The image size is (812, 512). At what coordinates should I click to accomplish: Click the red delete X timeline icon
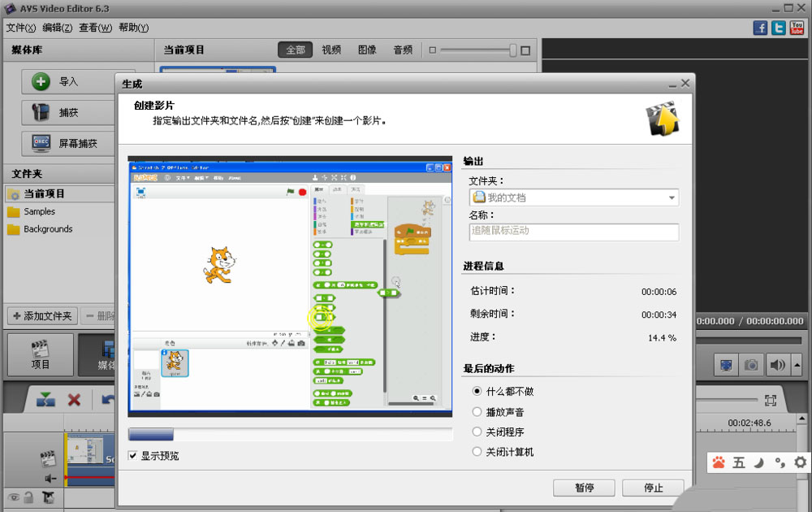74,400
